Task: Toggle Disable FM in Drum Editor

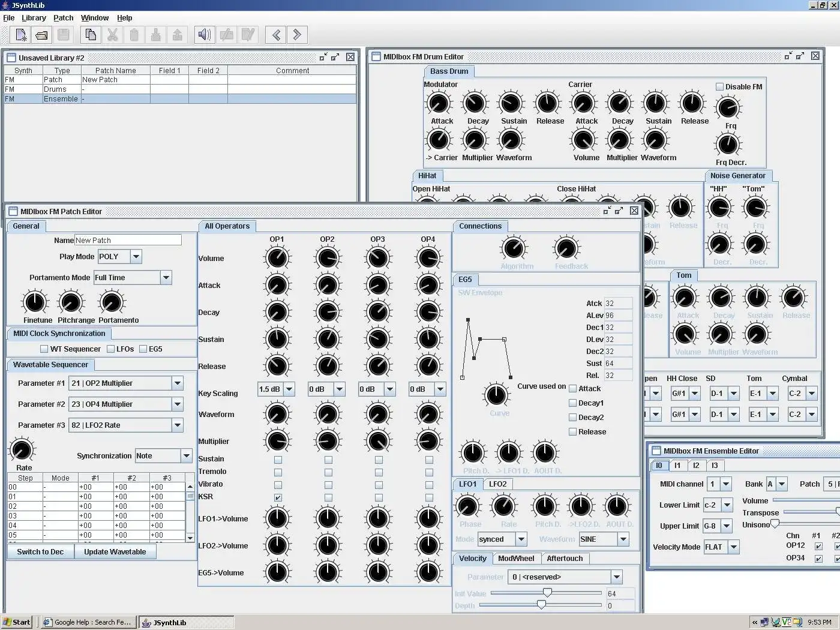Action: coord(719,87)
